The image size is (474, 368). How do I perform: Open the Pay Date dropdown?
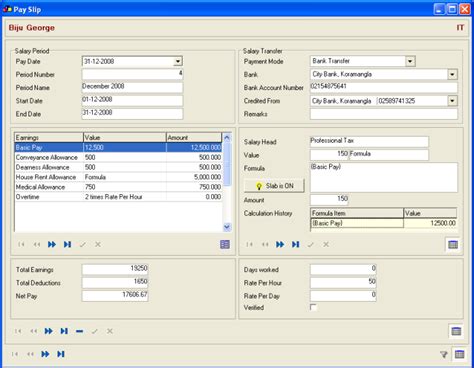pos(178,61)
